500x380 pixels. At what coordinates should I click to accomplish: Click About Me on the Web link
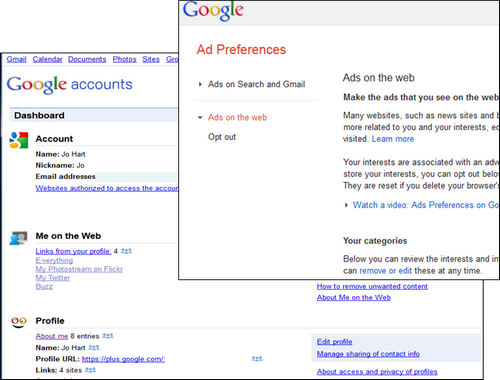click(354, 297)
